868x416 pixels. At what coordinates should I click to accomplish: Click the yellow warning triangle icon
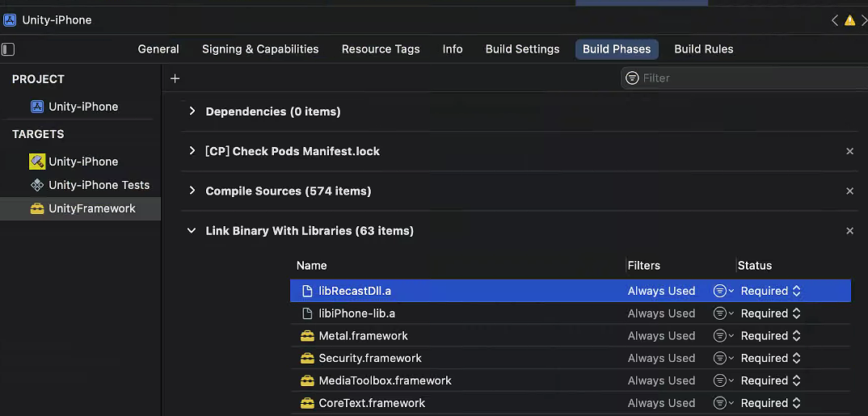849,20
